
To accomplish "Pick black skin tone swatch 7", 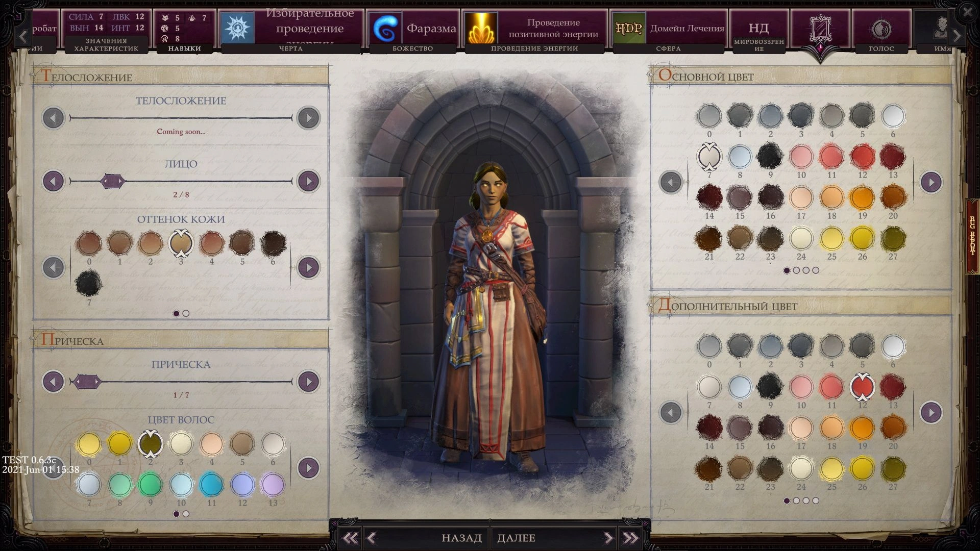I will [x=89, y=284].
